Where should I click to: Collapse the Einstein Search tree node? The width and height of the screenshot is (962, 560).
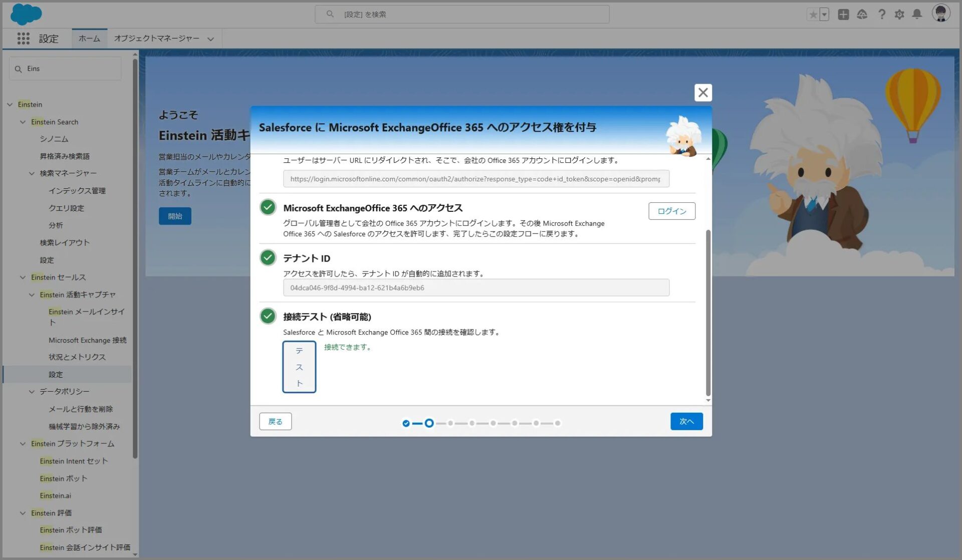coord(23,122)
